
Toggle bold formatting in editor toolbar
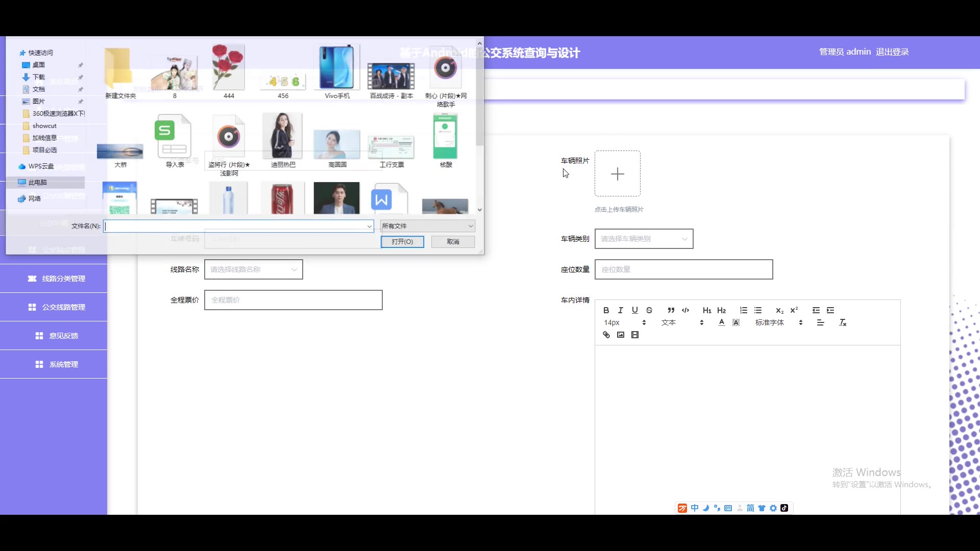606,310
